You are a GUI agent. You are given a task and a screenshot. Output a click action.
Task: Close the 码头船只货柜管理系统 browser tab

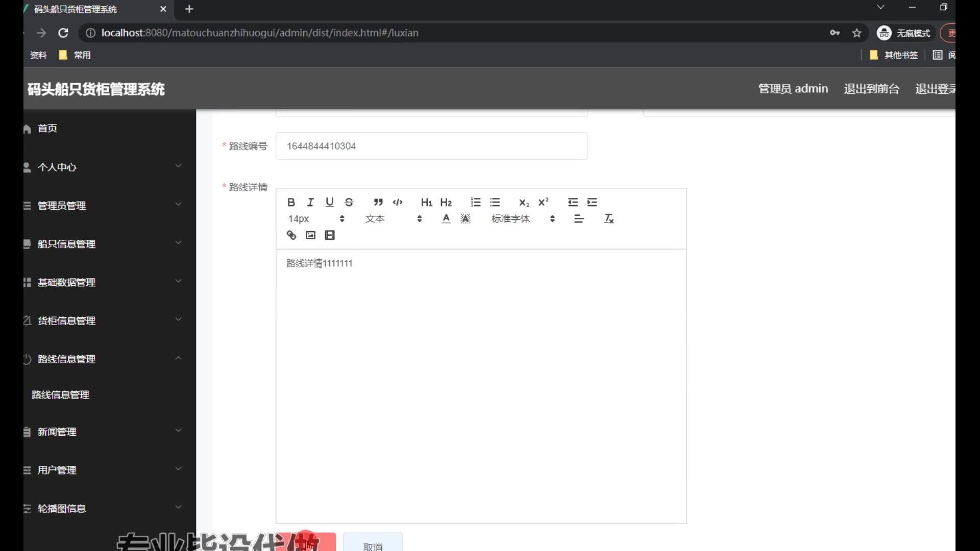click(x=163, y=9)
